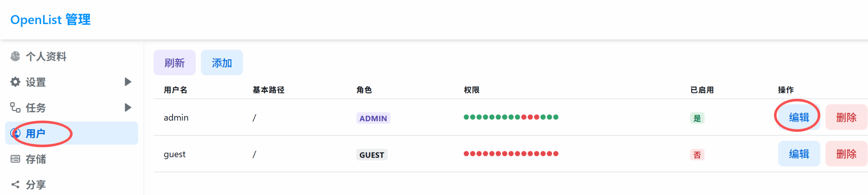Click the 存储 storage icon in sidebar
Viewport: 868px width, 195px height.
15,159
